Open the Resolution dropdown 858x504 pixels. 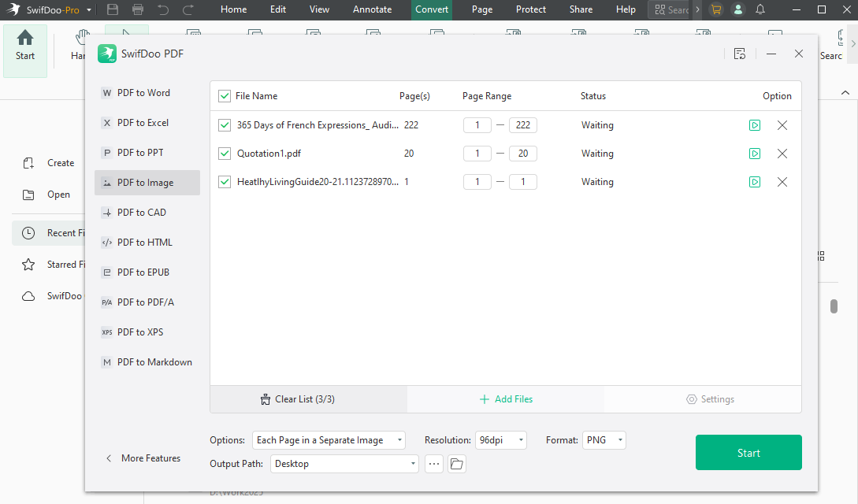(x=501, y=440)
